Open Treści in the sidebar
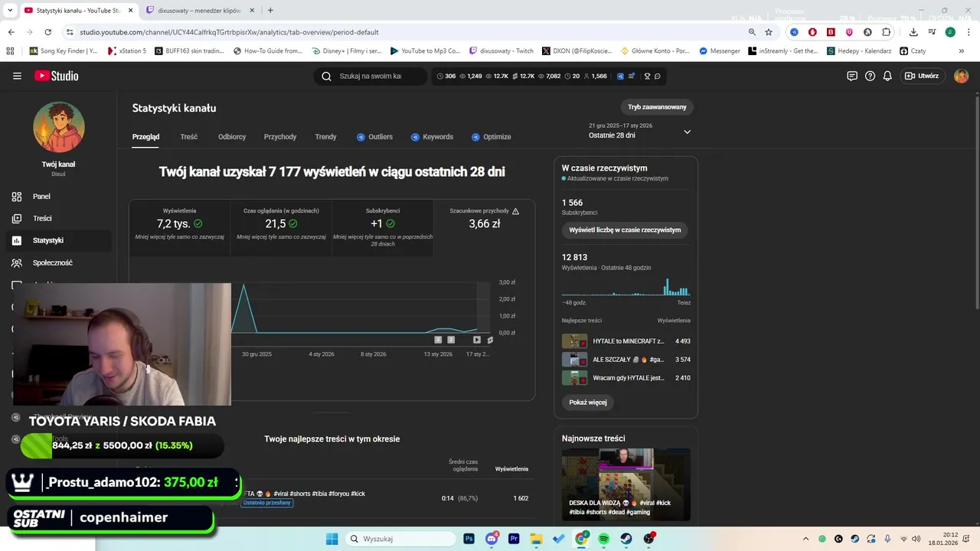The image size is (980, 551). click(58, 218)
